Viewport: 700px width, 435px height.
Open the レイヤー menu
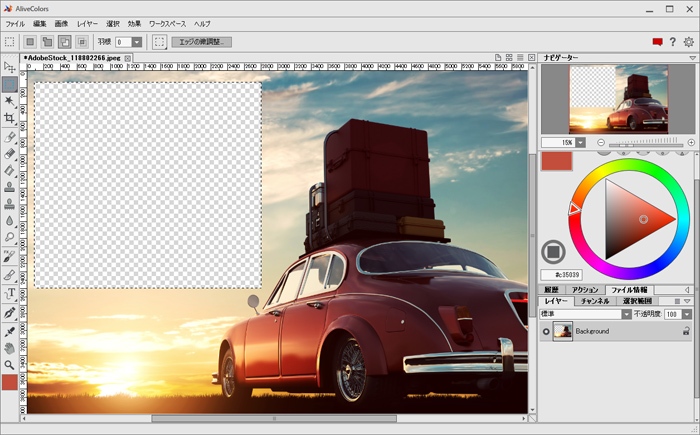tap(87, 24)
